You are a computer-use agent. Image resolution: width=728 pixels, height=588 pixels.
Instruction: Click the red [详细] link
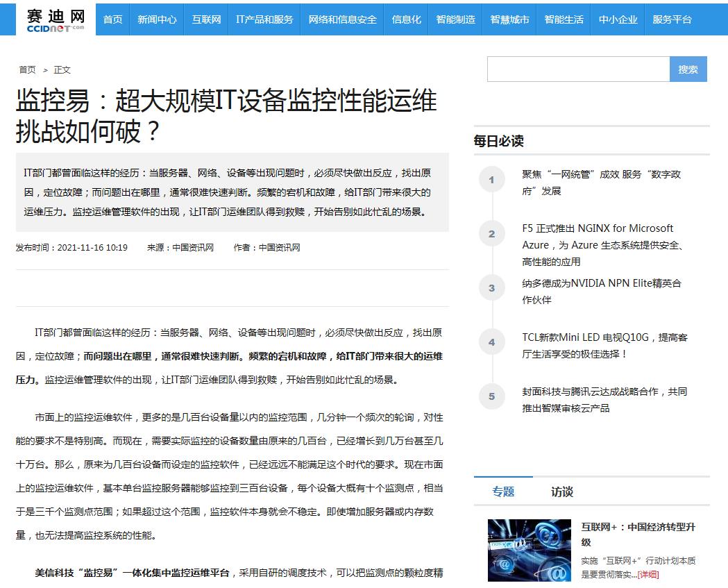(648, 575)
